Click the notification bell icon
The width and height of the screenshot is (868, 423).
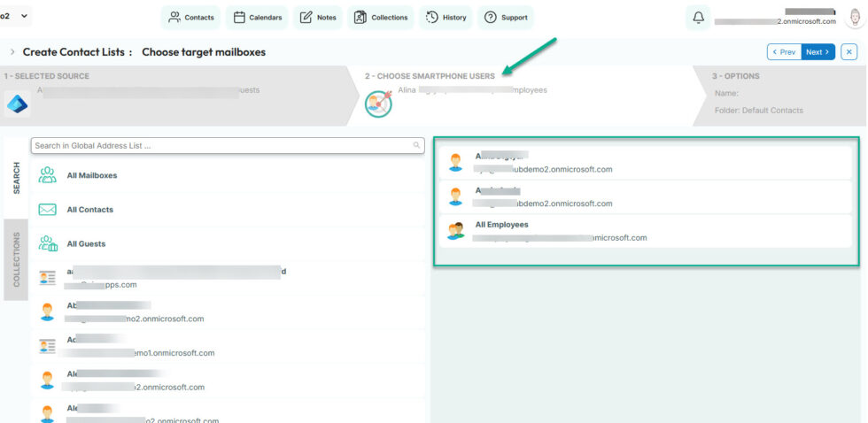click(699, 18)
